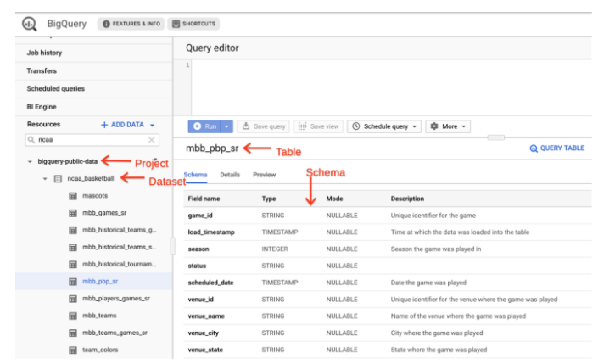This screenshot has height=364, width=615.
Task: Open BI Engine
Action: pos(42,107)
